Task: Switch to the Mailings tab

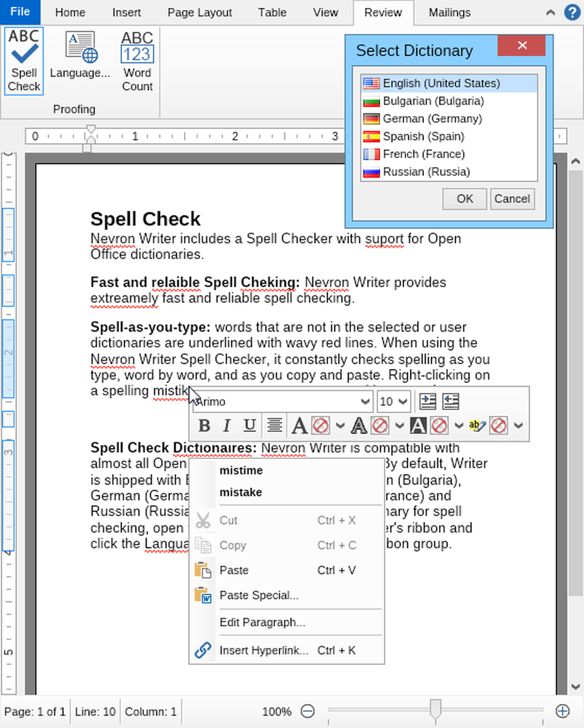Action: point(449,12)
